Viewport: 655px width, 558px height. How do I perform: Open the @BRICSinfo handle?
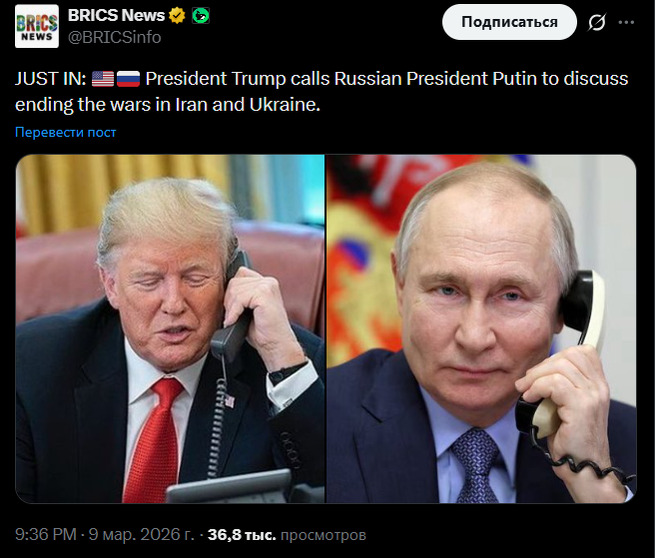(114, 38)
